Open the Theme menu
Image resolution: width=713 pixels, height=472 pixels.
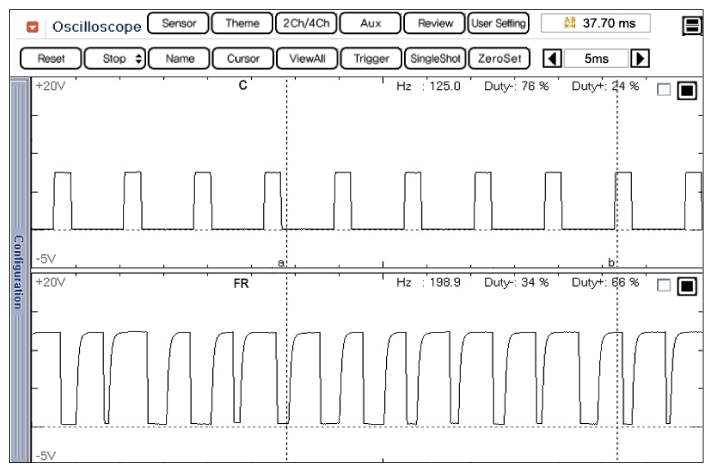click(242, 23)
